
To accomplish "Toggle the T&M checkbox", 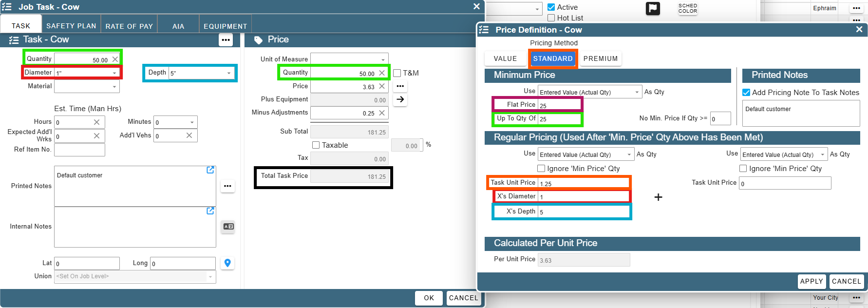I will point(397,73).
